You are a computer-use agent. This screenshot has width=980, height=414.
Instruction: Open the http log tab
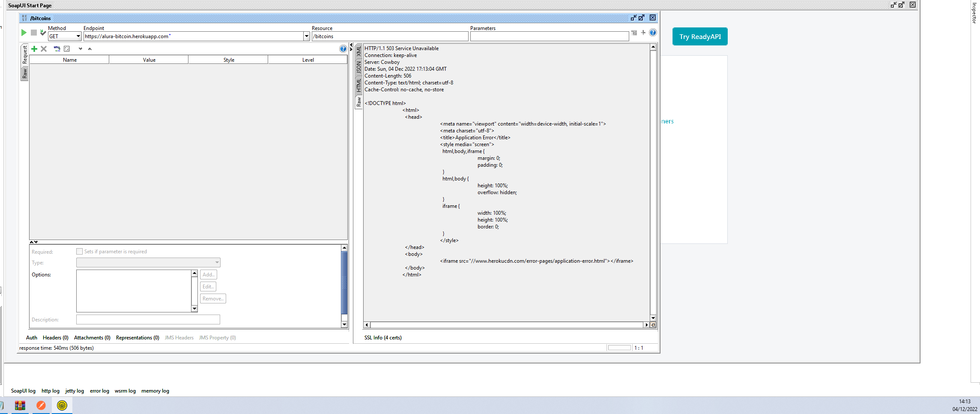coord(51,391)
